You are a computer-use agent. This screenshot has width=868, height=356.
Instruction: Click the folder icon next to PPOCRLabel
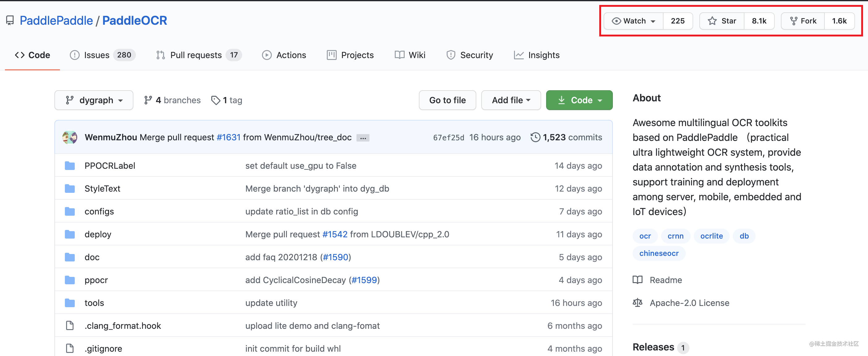point(70,166)
